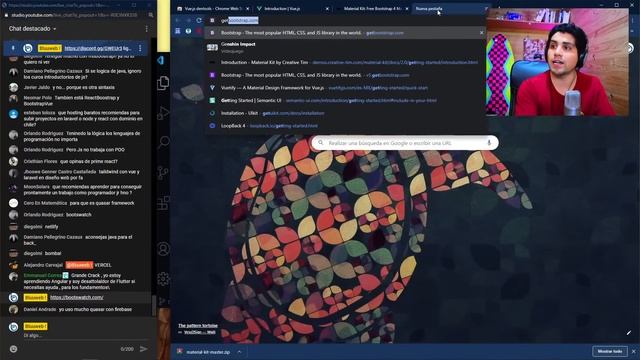Viewport: 640px width, 360px height.
Task: Select LoopBack 4 suggestion
Action: [345, 126]
